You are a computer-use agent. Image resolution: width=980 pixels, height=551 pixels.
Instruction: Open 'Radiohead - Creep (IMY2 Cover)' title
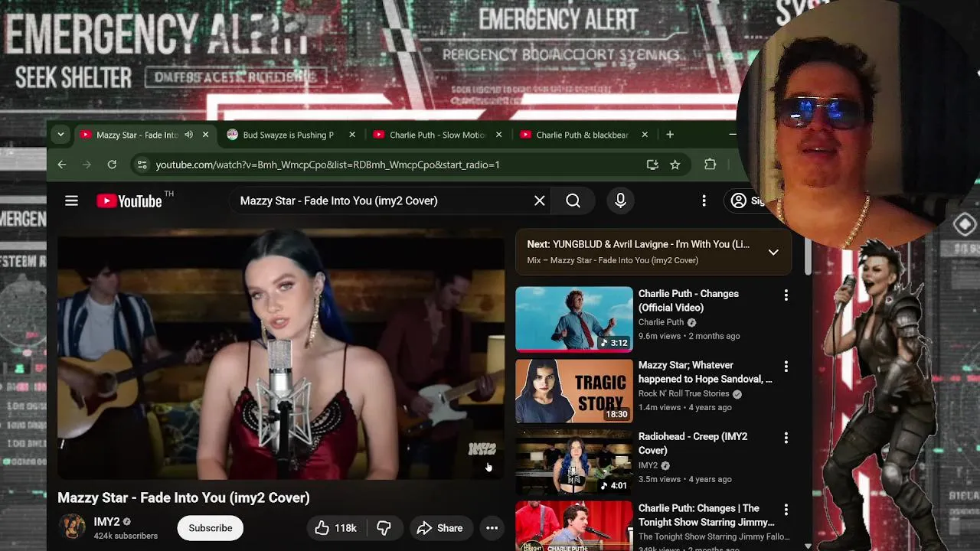[x=693, y=443]
